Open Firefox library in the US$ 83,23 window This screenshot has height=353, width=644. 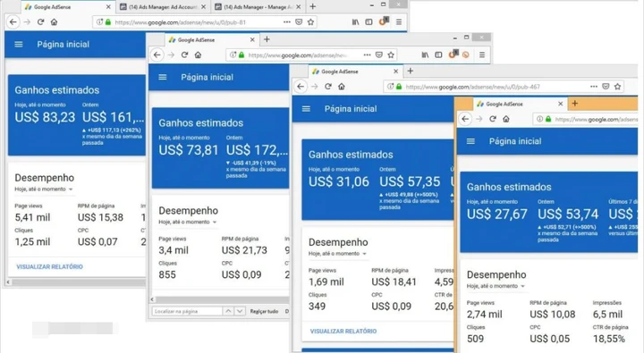356,21
